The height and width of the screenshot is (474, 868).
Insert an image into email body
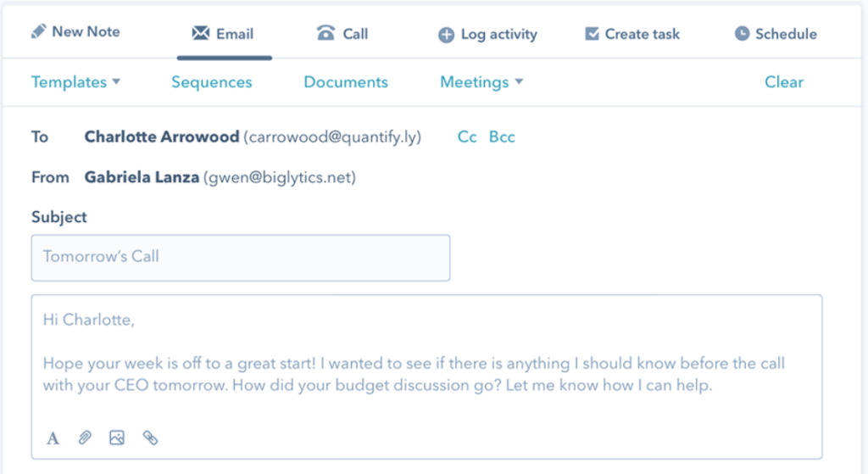(x=117, y=438)
